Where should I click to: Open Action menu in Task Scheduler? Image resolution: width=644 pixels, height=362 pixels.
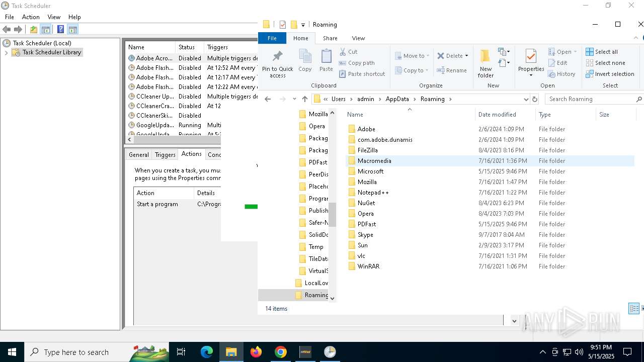(x=31, y=17)
